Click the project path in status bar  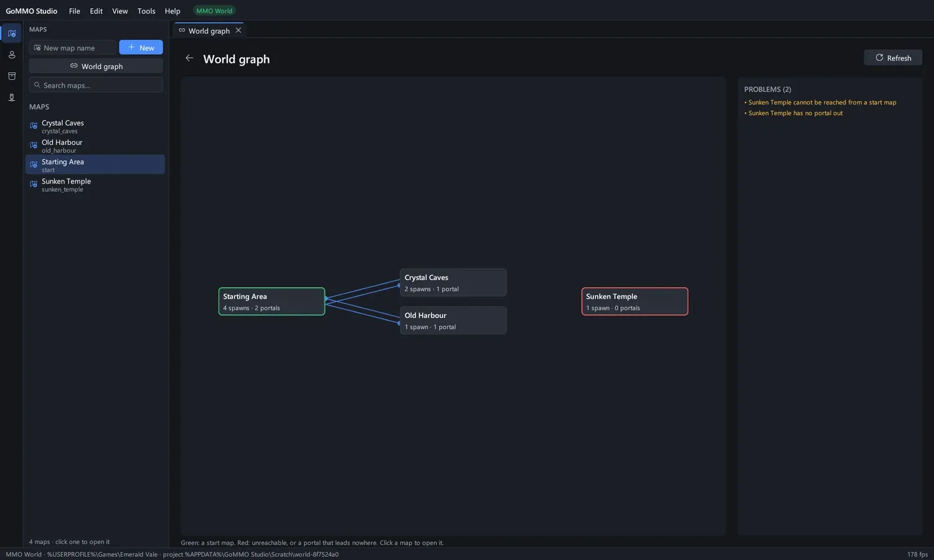[250, 554]
